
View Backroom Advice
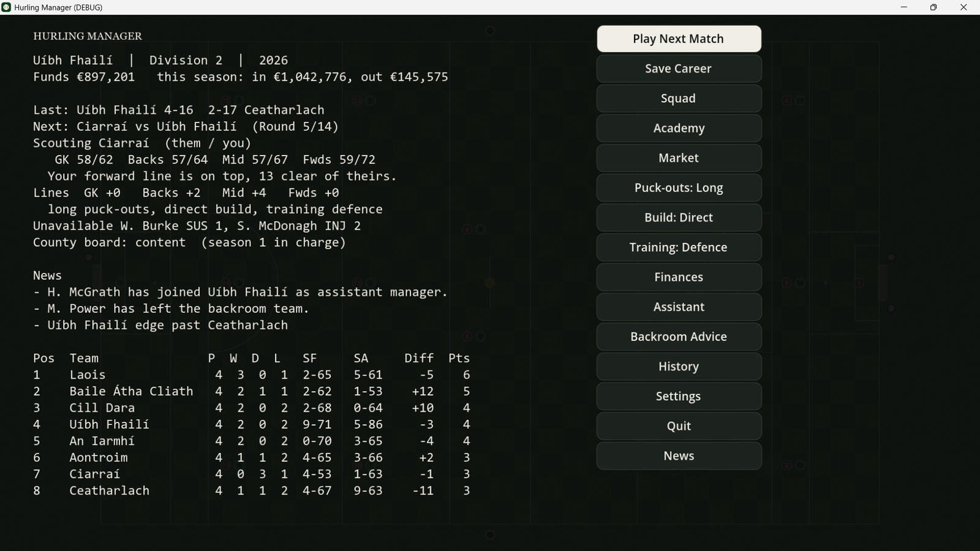pyautogui.click(x=679, y=337)
